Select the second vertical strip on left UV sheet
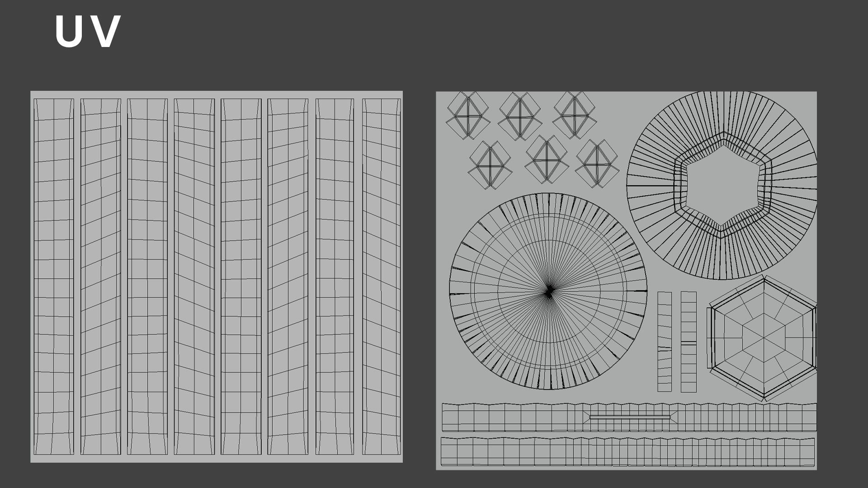This screenshot has height=488, width=868. click(100, 277)
